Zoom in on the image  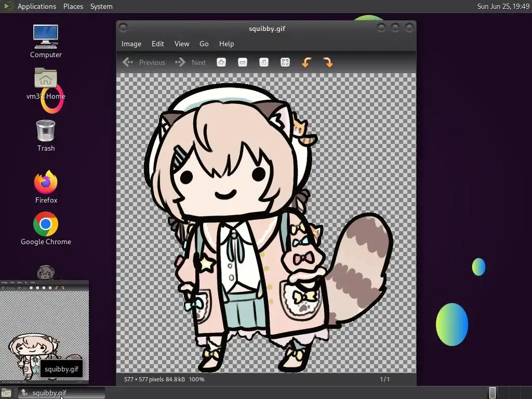click(x=221, y=62)
